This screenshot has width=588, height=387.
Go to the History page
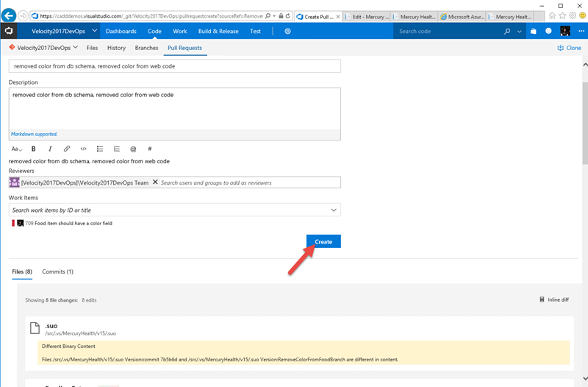pos(116,48)
